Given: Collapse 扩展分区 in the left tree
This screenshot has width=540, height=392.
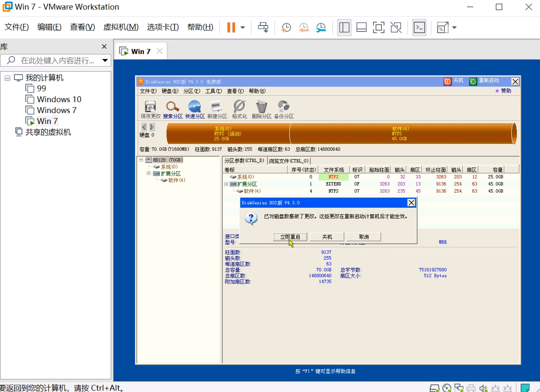Looking at the screenshot, I should coord(148,173).
